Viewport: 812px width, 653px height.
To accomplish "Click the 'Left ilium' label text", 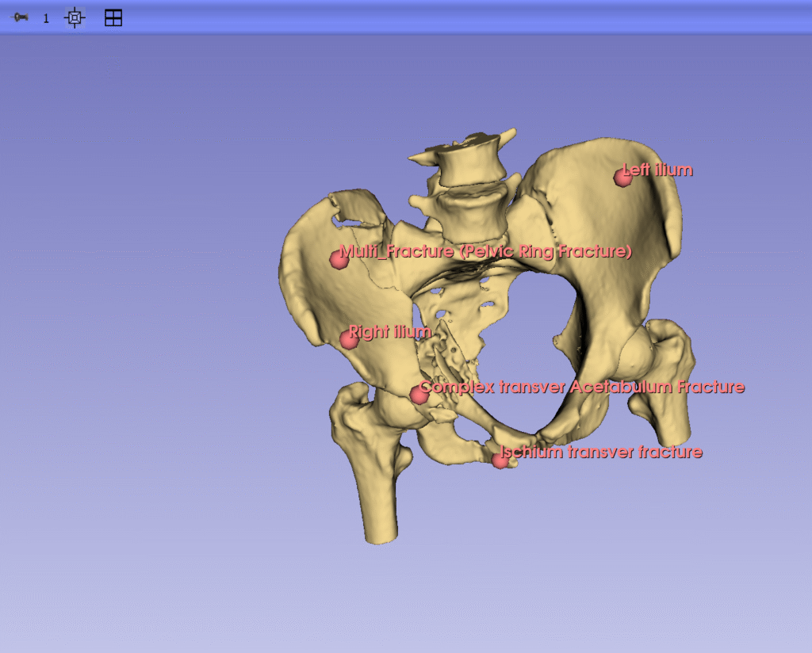I will (x=657, y=170).
